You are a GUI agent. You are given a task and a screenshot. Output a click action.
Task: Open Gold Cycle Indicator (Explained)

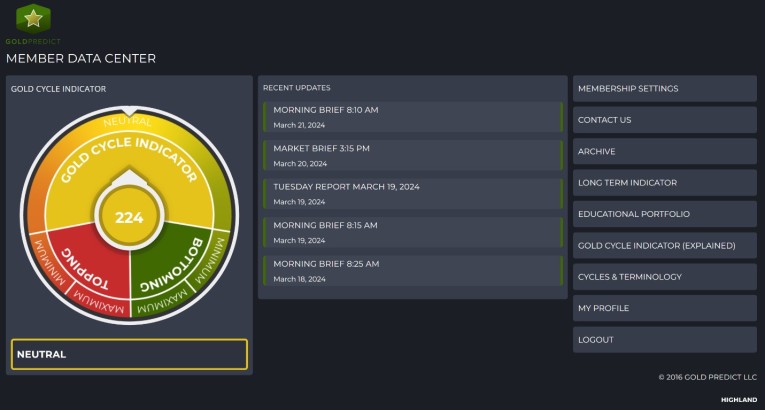point(664,245)
